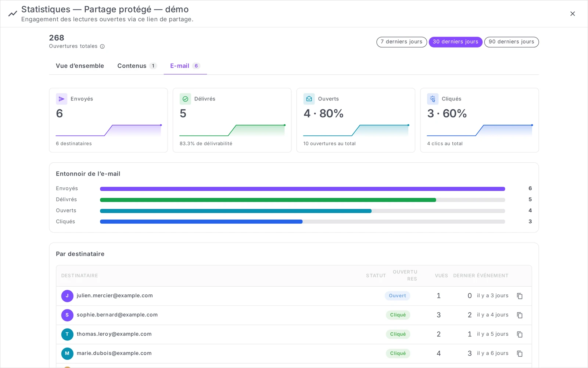Viewport: 588px width, 368px height.
Task: Switch to the Vue d'ensemble tab
Action: coord(80,66)
